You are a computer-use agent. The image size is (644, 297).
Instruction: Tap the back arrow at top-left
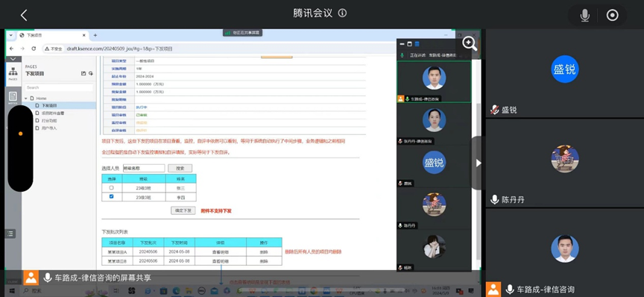24,15
